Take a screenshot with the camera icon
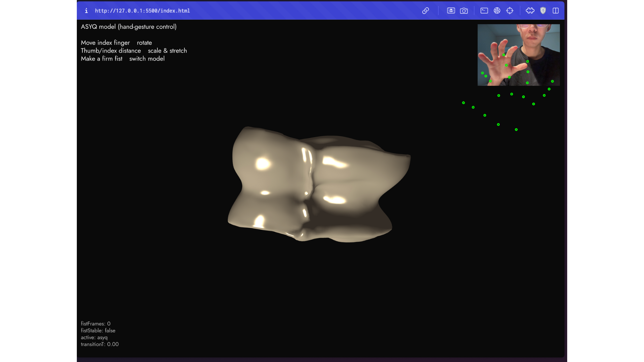644x362 pixels. [x=464, y=11]
